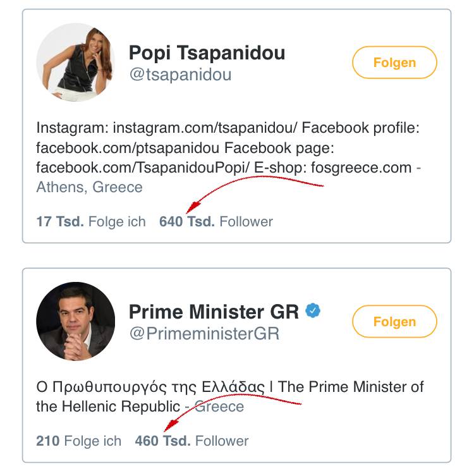474x476 pixels.
Task: Click the Greek bio text of Prime Minister GR
Action: pos(150,387)
